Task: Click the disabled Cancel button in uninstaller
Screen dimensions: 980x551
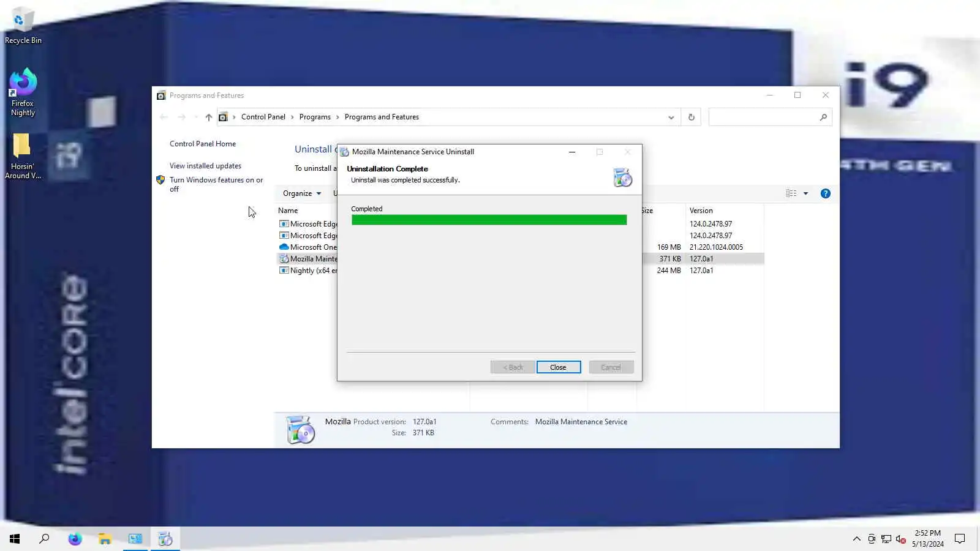Action: click(611, 367)
